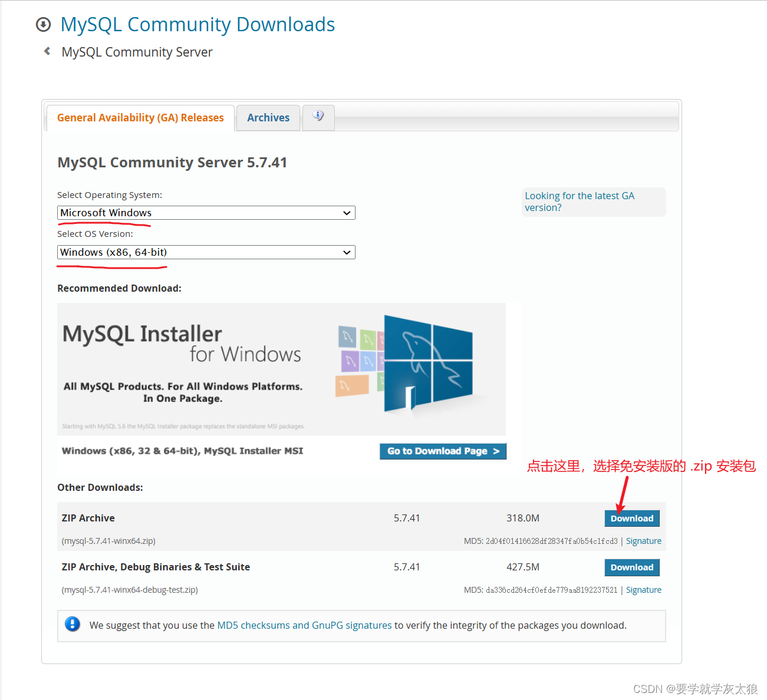Click the (mysql-5.7.41-winx64.zip) filename text
The image size is (767, 700).
coord(108,541)
